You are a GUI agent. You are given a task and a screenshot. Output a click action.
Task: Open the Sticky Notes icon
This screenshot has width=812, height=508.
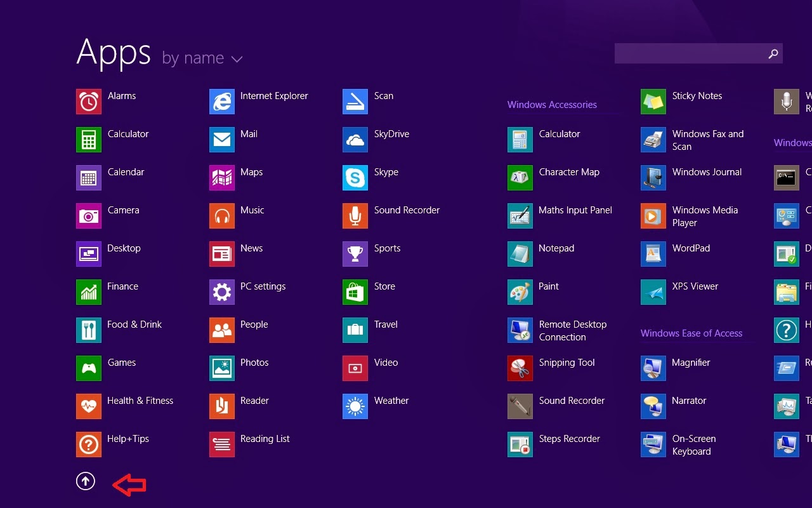(653, 102)
